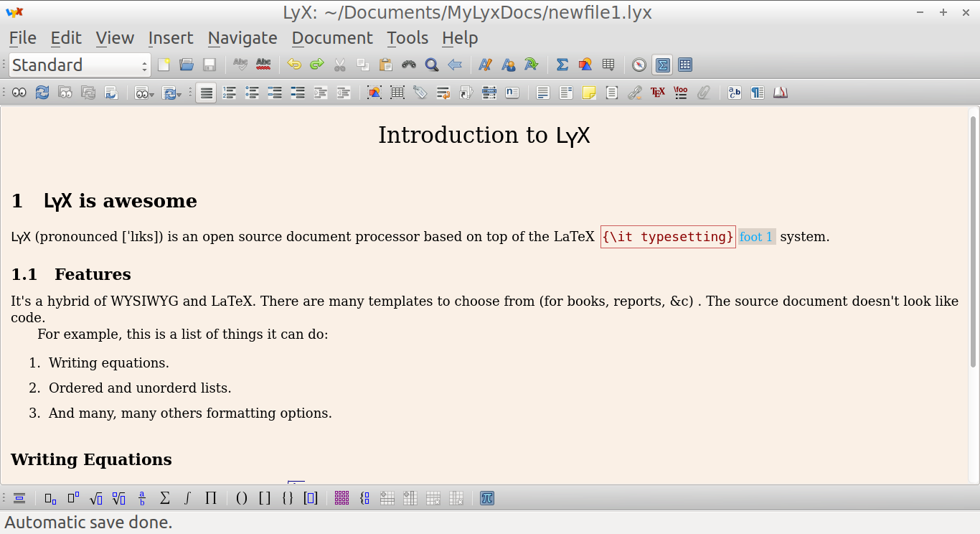Insert a graphics image from top toolbar

coord(585,65)
